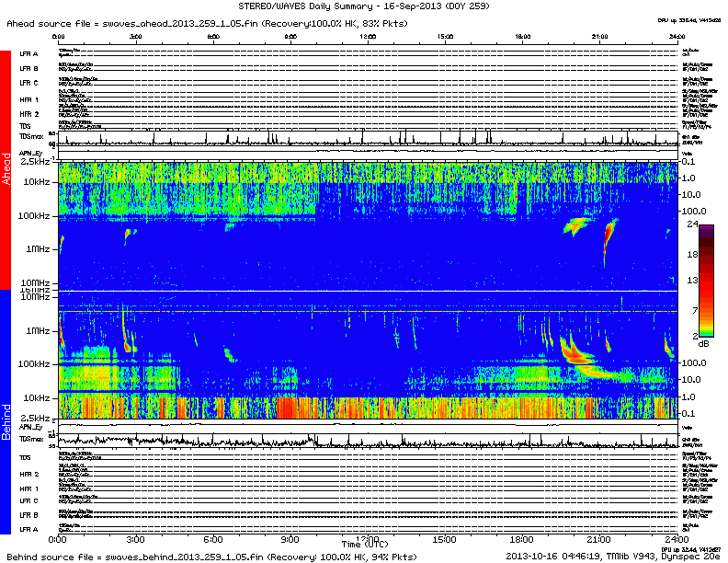Click the 24 value atop the color scale
Screen dimensions: 728x563
(x=706, y=224)
